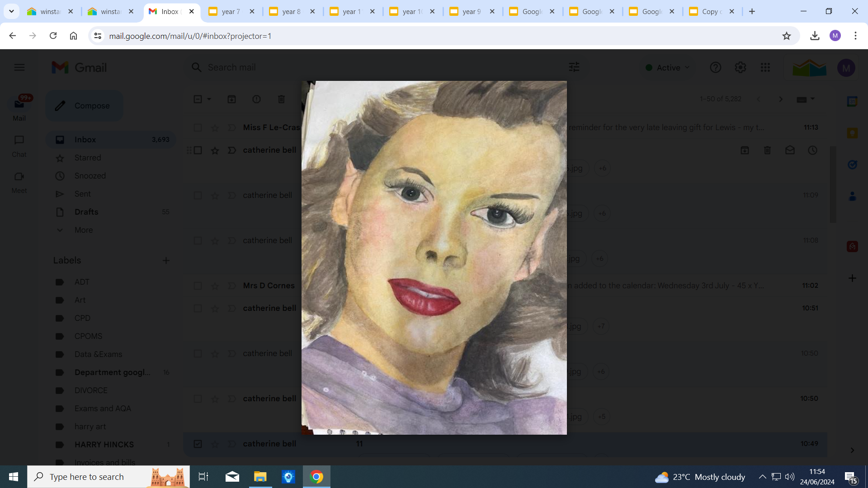868x488 pixels.
Task: Tick the checkbox for Miss F Le-Cras email
Action: pos(198,127)
